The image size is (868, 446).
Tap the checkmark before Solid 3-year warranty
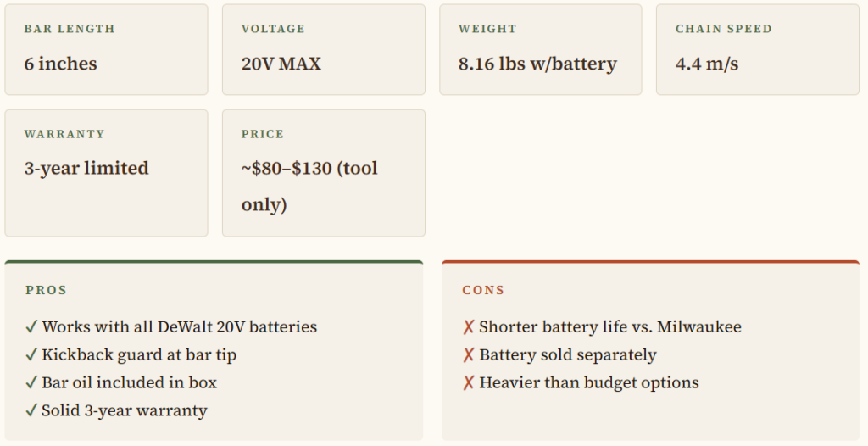click(x=31, y=411)
